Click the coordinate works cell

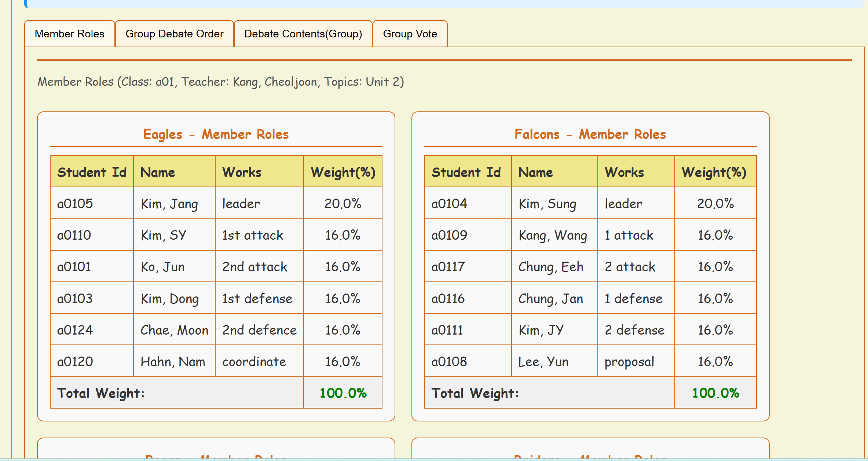coord(254,361)
